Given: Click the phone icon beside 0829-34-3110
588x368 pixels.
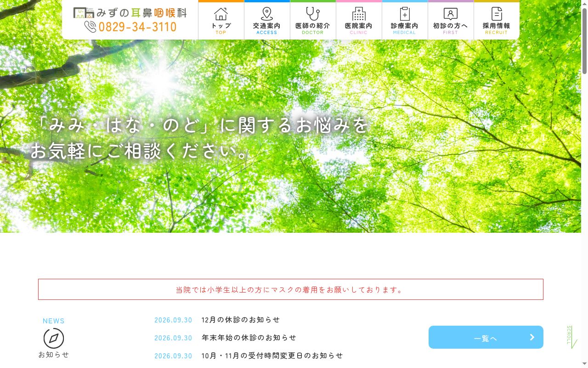Looking at the screenshot, I should point(90,27).
